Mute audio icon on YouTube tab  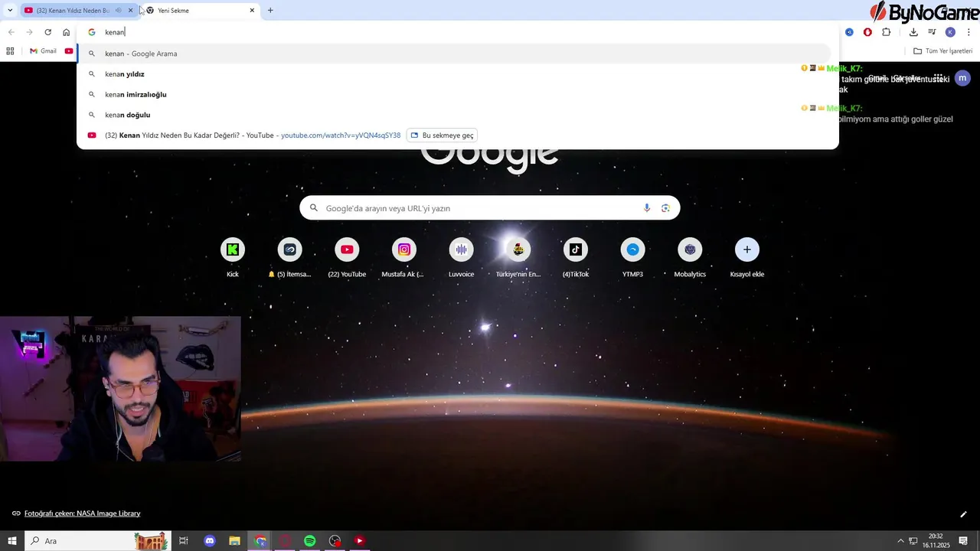[118, 11]
